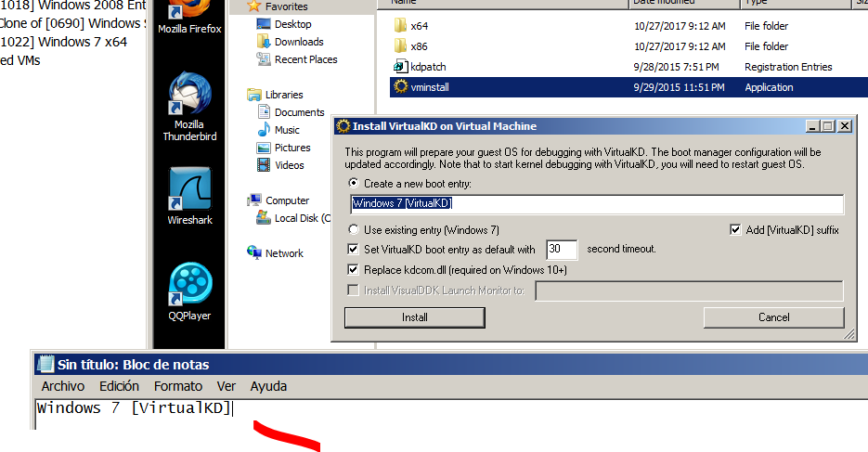Open the x86 folder
The image size is (868, 452).
pos(419,46)
